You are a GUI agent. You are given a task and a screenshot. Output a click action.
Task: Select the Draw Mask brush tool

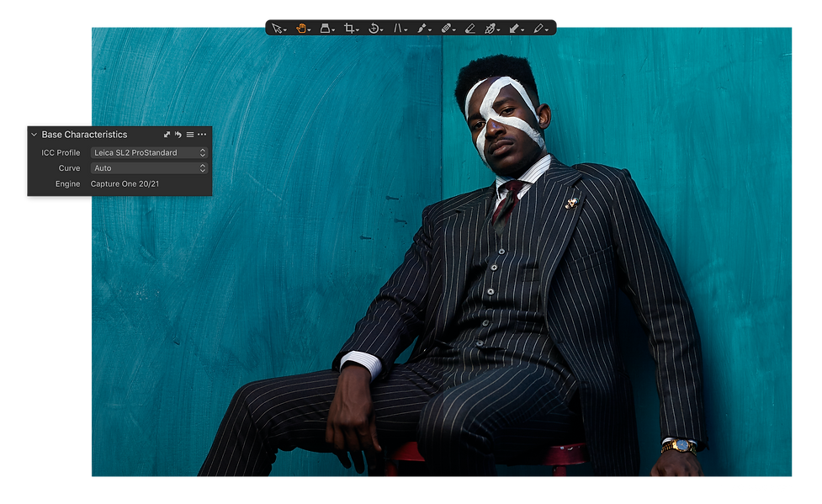coord(422,29)
